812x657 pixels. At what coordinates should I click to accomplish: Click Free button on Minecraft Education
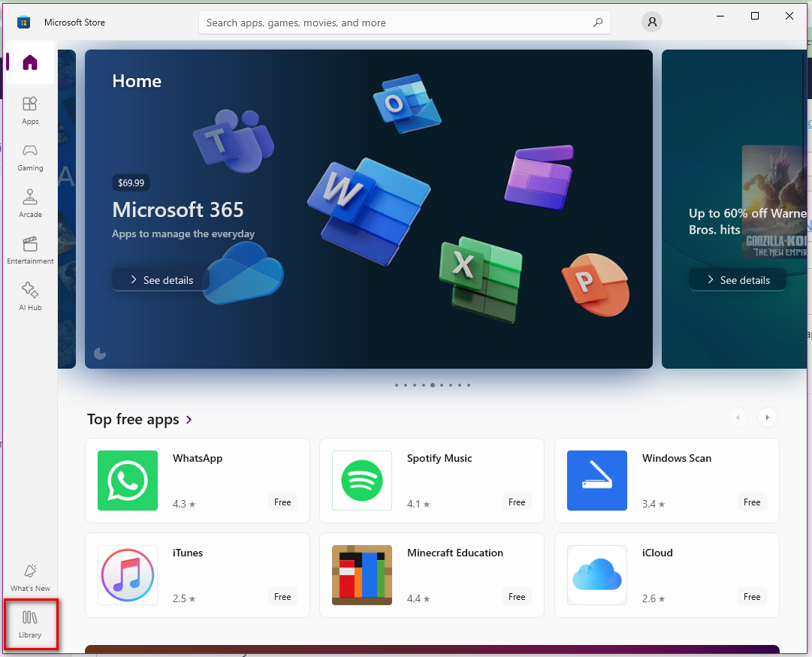517,597
